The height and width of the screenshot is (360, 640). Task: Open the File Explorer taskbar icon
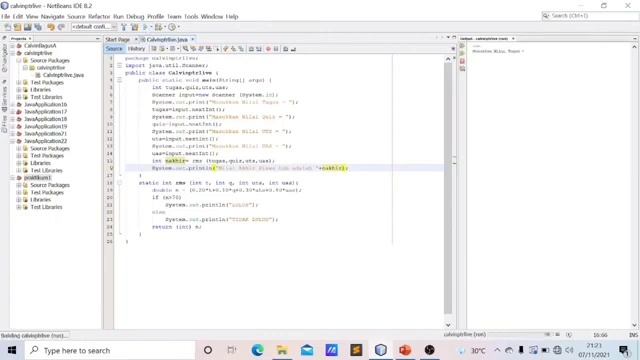(282, 350)
